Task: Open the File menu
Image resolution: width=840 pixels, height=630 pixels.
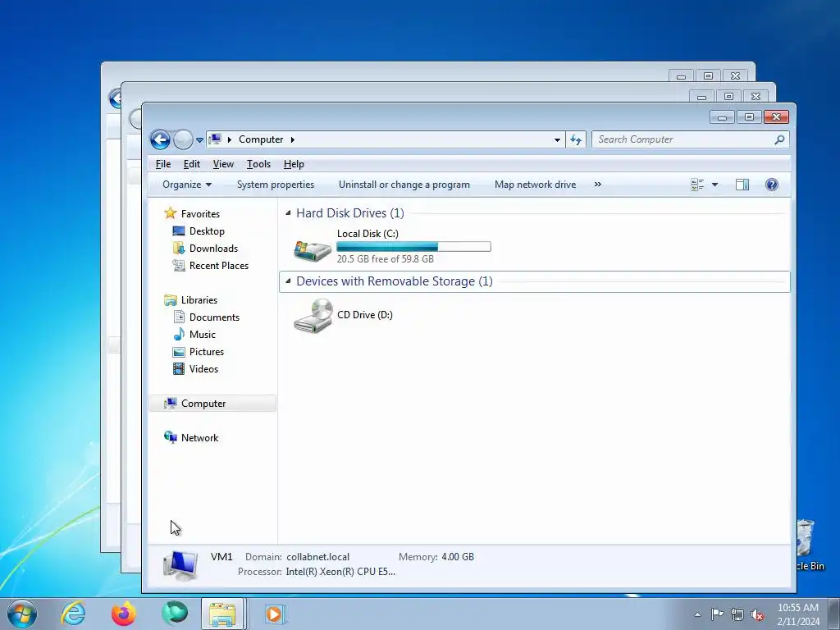Action: pos(163,164)
